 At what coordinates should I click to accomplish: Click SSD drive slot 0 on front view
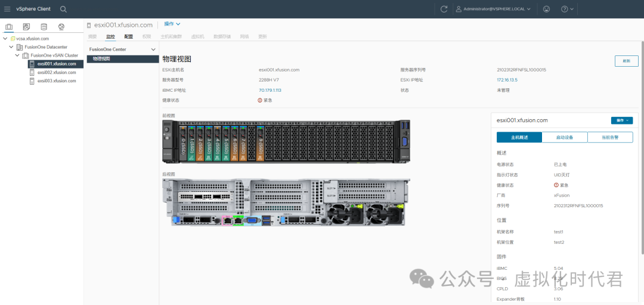(x=182, y=144)
